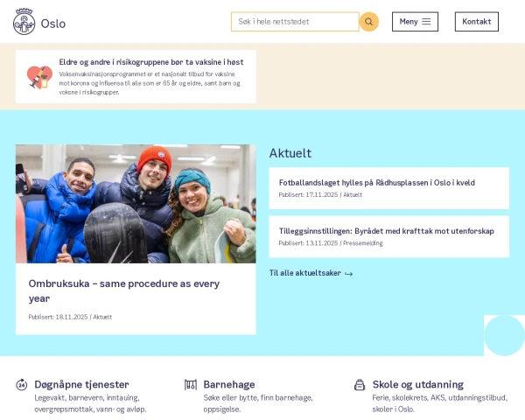The width and height of the screenshot is (525, 420).
Task: Click 'Legevakt, barnevern, inntauing' description text
Action: coord(90,403)
